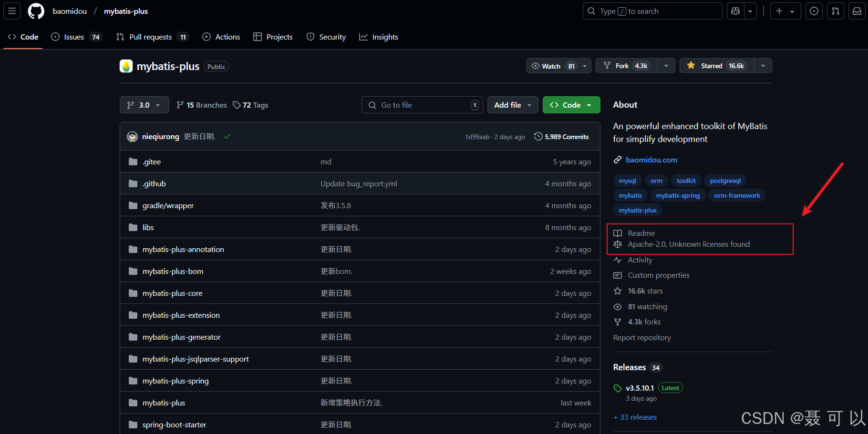868x434 pixels.
Task: Expand the fork options dropdown arrow
Action: point(666,66)
